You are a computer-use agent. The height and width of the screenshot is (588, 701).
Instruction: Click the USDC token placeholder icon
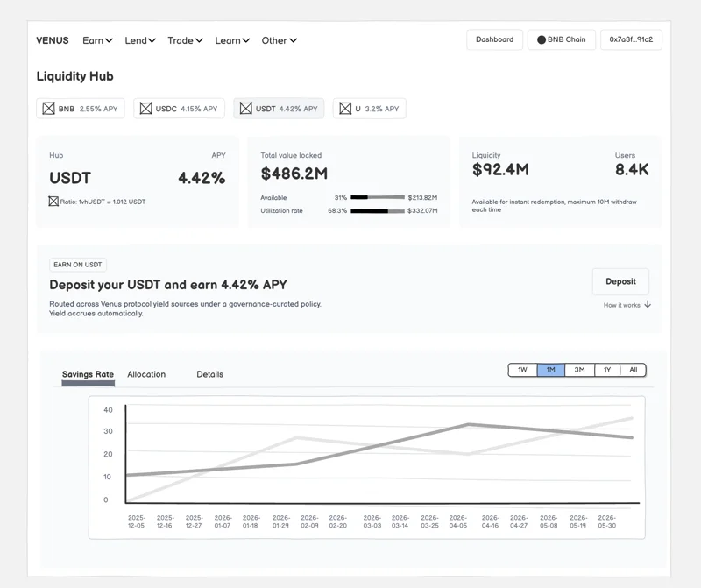(x=145, y=108)
